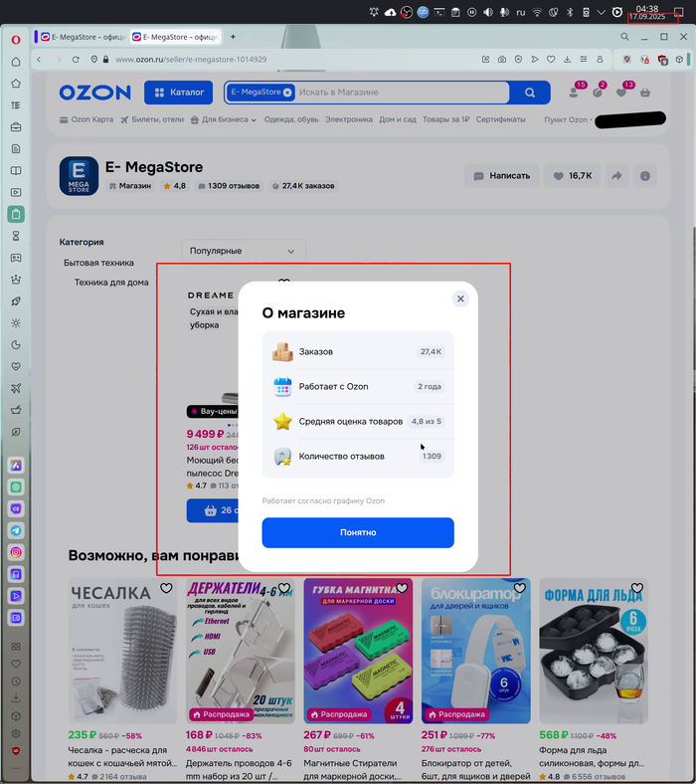This screenshot has width=696, height=784.
Task: Open the Форма для льда product image
Action: pyautogui.click(x=594, y=651)
